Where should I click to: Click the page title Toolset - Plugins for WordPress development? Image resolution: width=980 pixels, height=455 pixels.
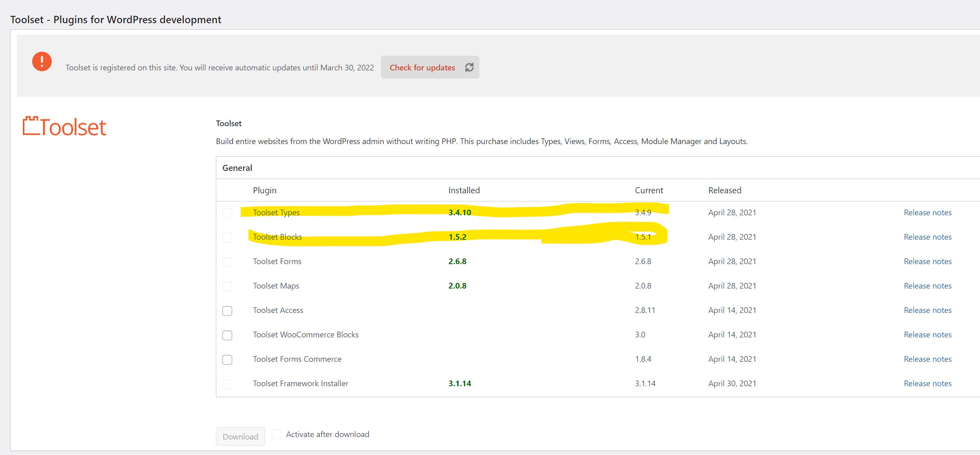pyautogui.click(x=116, y=20)
